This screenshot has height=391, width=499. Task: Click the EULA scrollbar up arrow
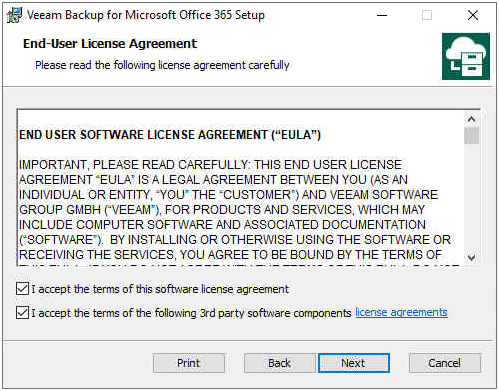[x=472, y=119]
